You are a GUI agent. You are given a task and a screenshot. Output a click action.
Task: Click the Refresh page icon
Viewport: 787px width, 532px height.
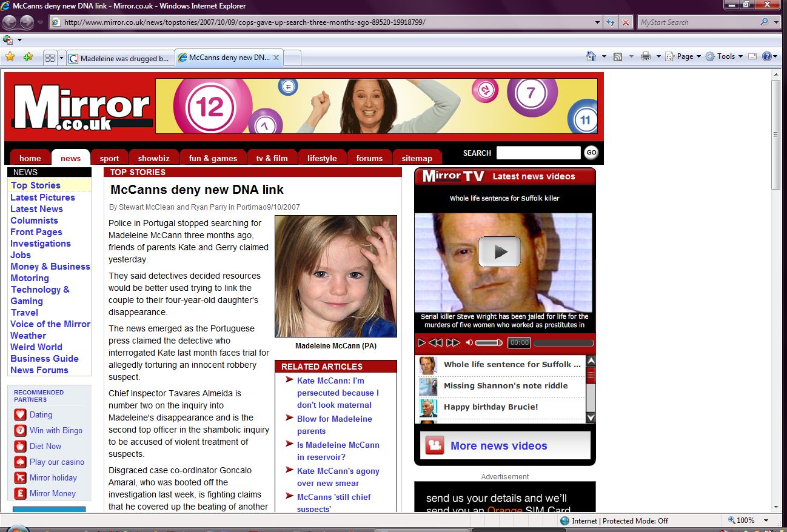click(x=611, y=22)
